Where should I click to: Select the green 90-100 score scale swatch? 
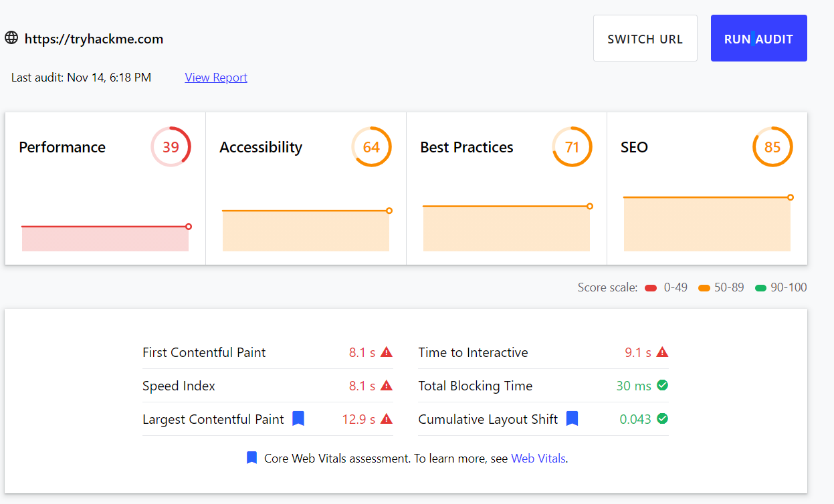pos(760,288)
